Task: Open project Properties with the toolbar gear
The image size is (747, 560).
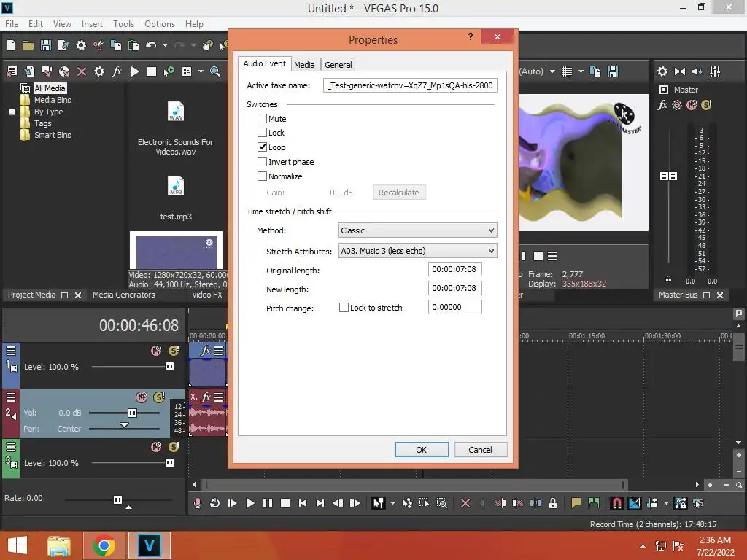Action: click(81, 45)
